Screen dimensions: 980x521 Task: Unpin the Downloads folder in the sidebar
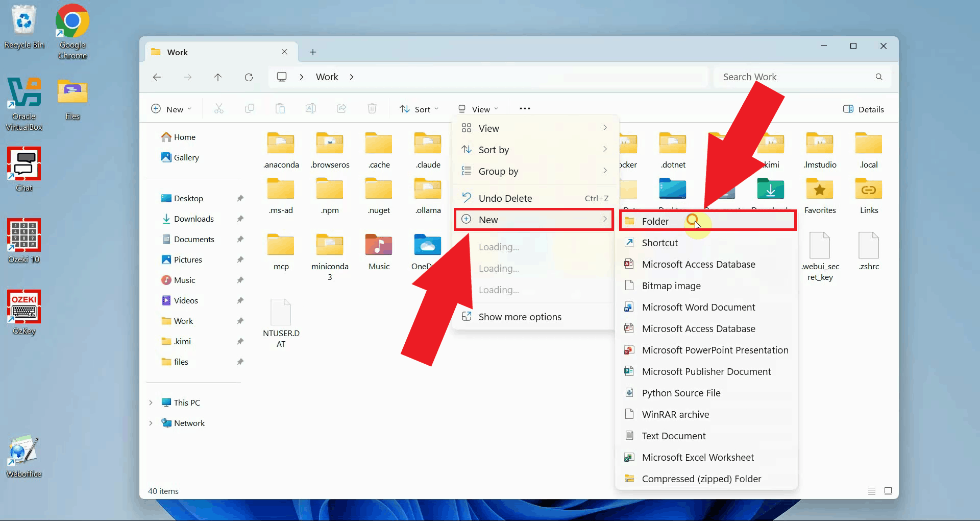pyautogui.click(x=239, y=219)
